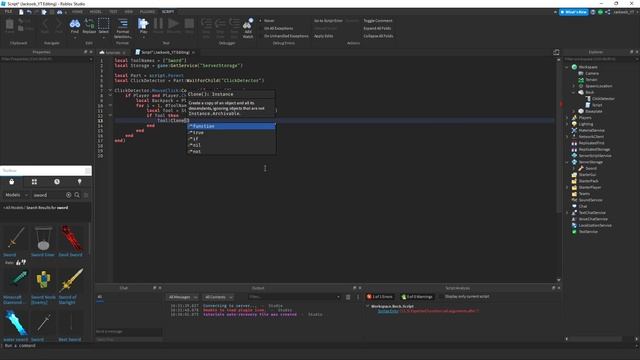This screenshot has width=640, height=360.
Task: Open the Output panel three-dot menu
Action: tap(358, 297)
